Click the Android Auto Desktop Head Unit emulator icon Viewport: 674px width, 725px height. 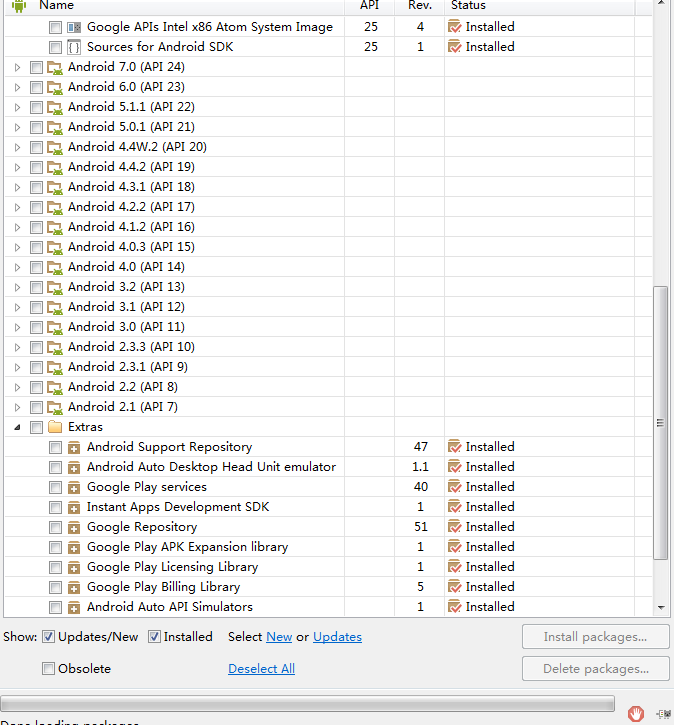tap(74, 467)
